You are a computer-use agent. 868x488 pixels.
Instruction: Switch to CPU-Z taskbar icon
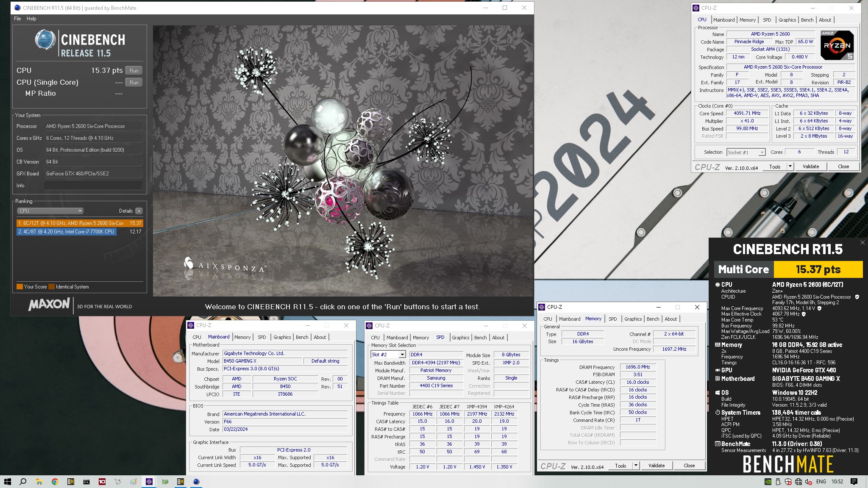coord(149,482)
